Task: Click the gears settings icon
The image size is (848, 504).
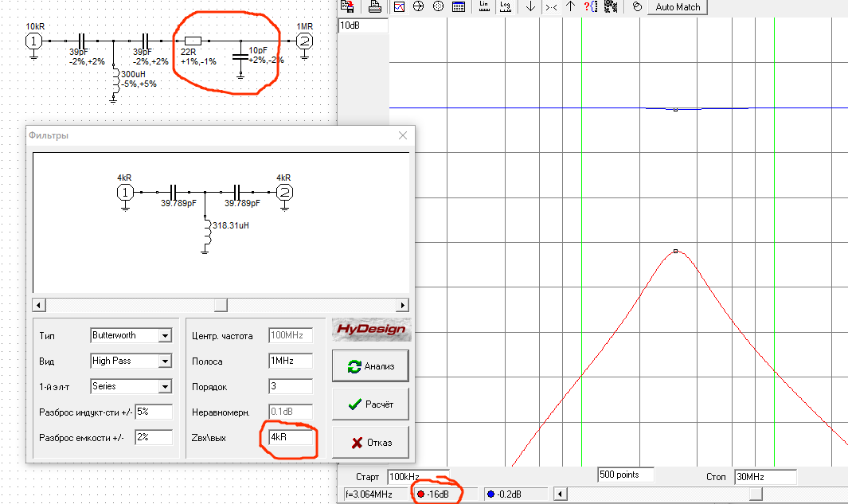Action: pos(611,6)
